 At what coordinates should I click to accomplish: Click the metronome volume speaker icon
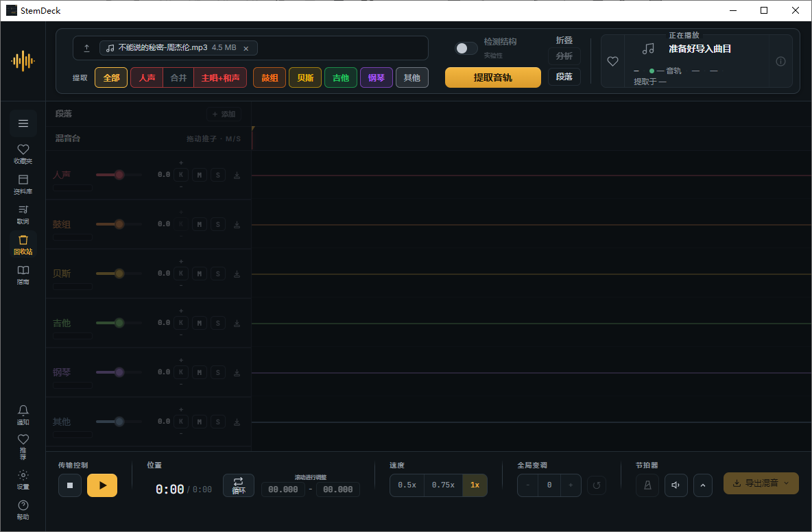(x=676, y=485)
